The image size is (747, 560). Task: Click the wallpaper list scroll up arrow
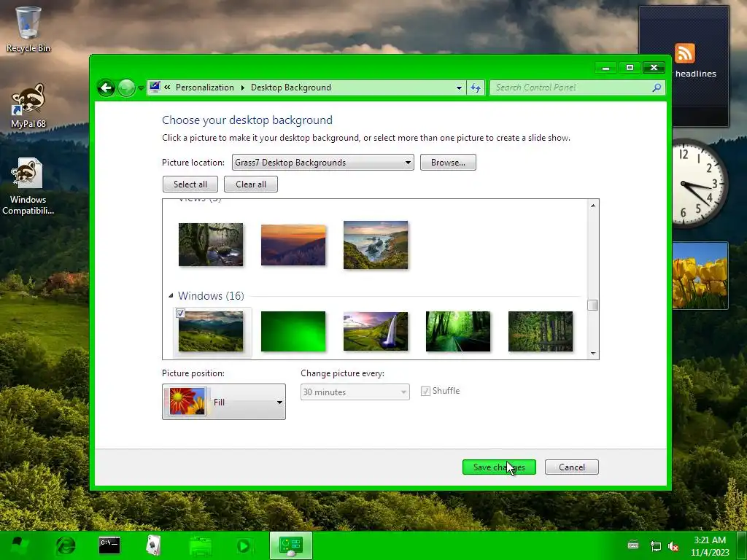(592, 205)
